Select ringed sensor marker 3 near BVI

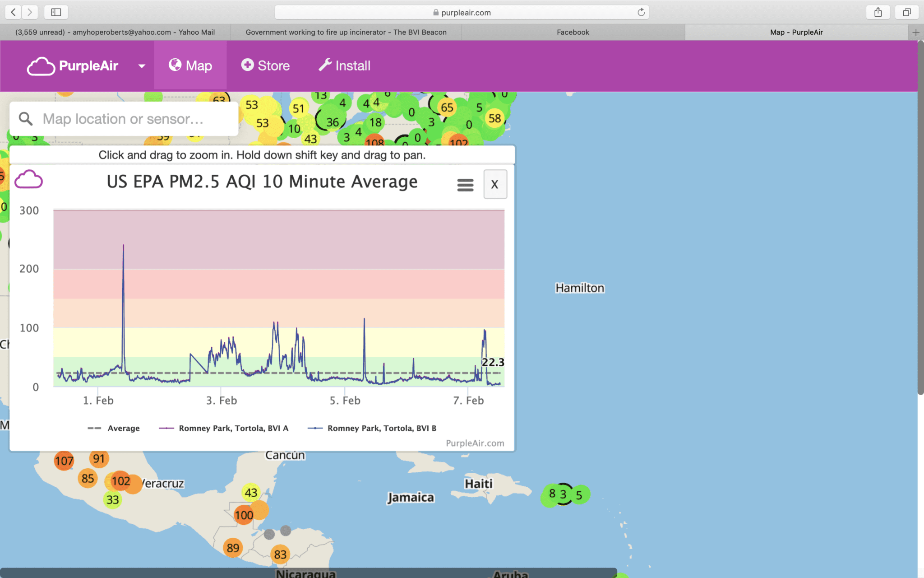[x=564, y=494]
